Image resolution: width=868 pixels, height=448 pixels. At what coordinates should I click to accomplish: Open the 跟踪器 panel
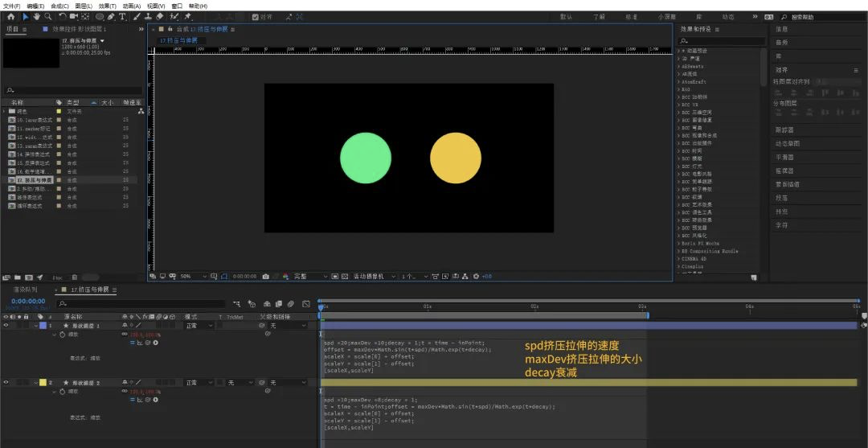(784, 130)
